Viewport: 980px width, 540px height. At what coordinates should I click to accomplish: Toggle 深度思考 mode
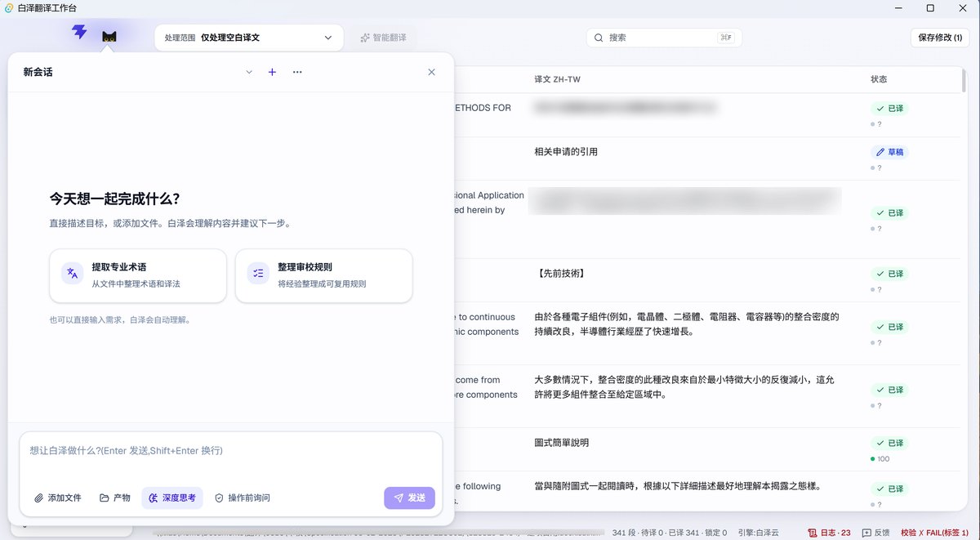pos(172,498)
